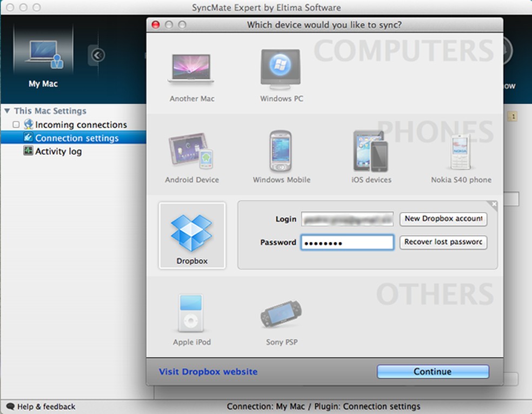Select the Apple iPod icon

coord(191,313)
